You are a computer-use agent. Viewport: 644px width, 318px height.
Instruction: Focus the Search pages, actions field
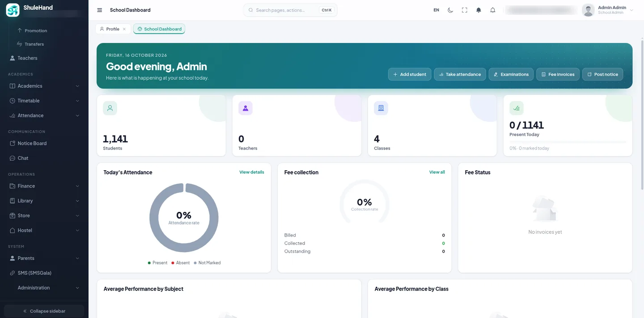click(x=290, y=10)
